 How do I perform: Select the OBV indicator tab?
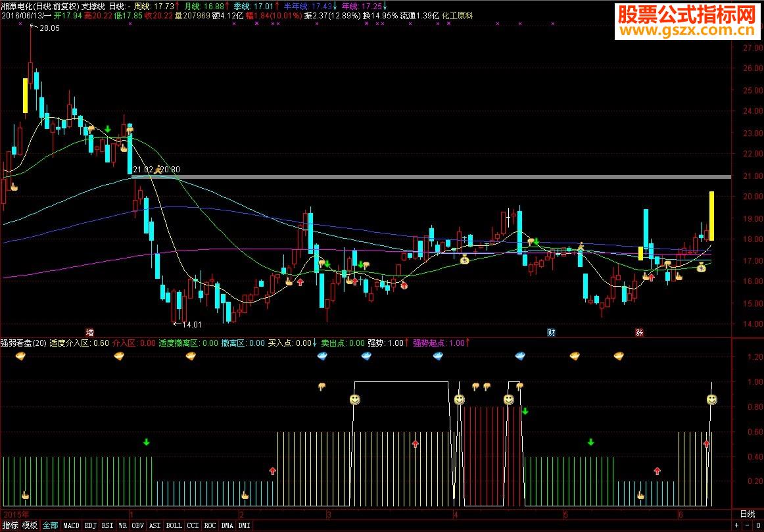(x=138, y=525)
